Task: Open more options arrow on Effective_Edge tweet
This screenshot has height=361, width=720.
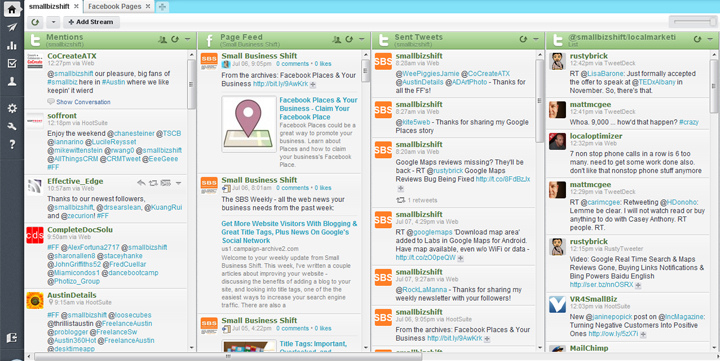Action: click(x=179, y=183)
